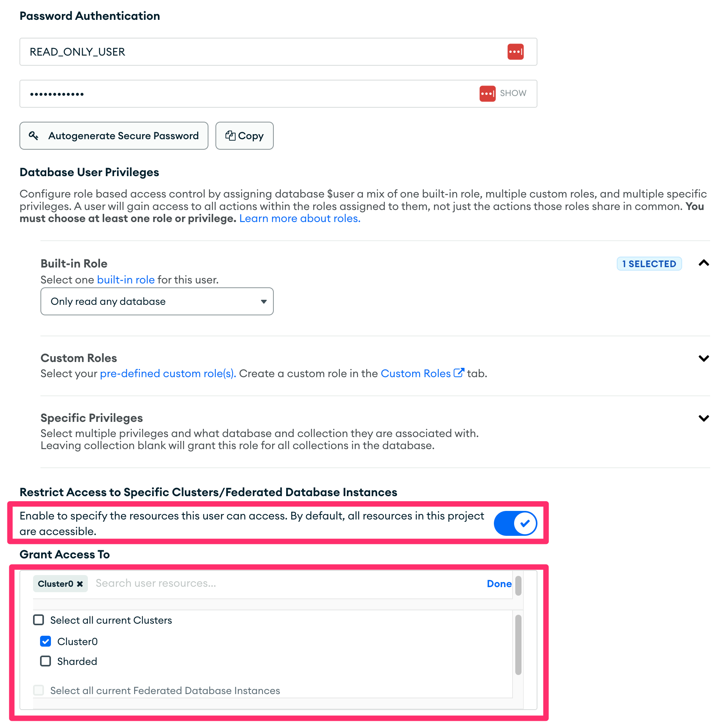This screenshot has width=728, height=724.
Task: Click the 1 SELECTED badge
Action: point(649,264)
